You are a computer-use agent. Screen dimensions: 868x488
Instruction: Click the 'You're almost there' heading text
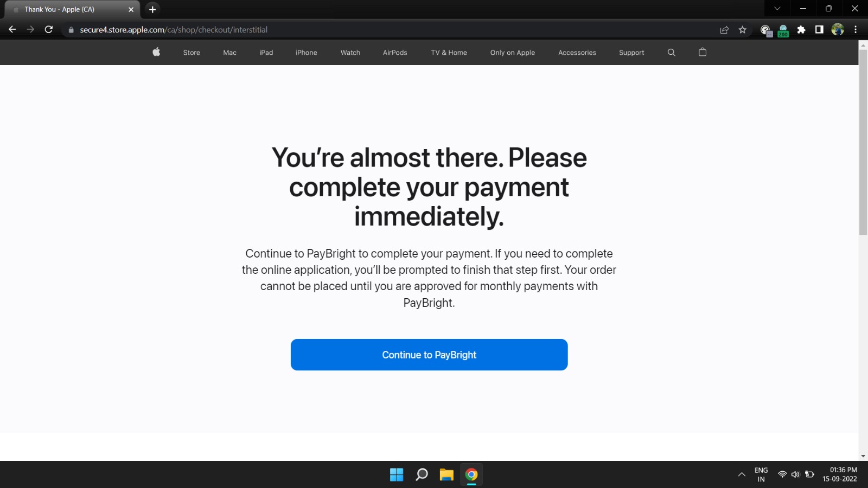(429, 187)
